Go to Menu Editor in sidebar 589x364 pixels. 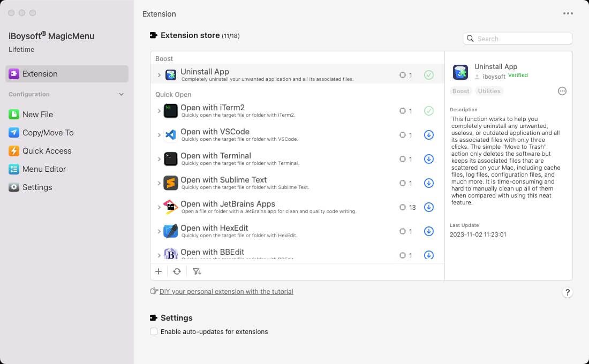pos(44,169)
